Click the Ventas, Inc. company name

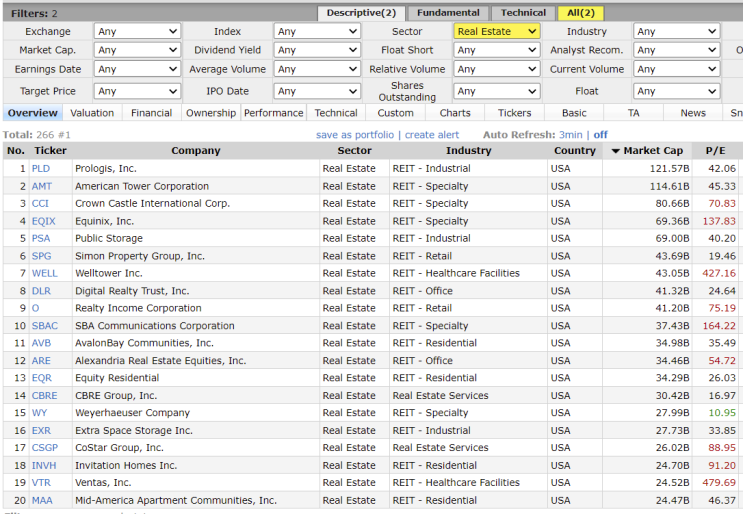point(103,483)
